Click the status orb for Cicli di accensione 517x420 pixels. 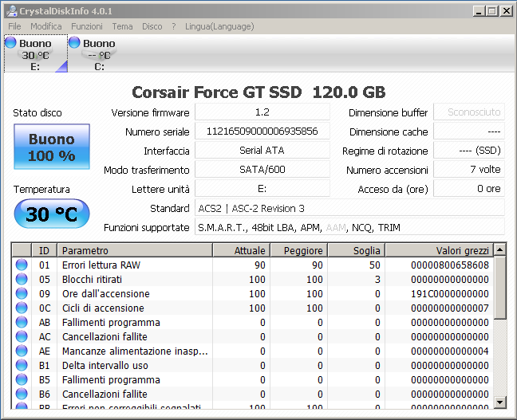click(22, 308)
